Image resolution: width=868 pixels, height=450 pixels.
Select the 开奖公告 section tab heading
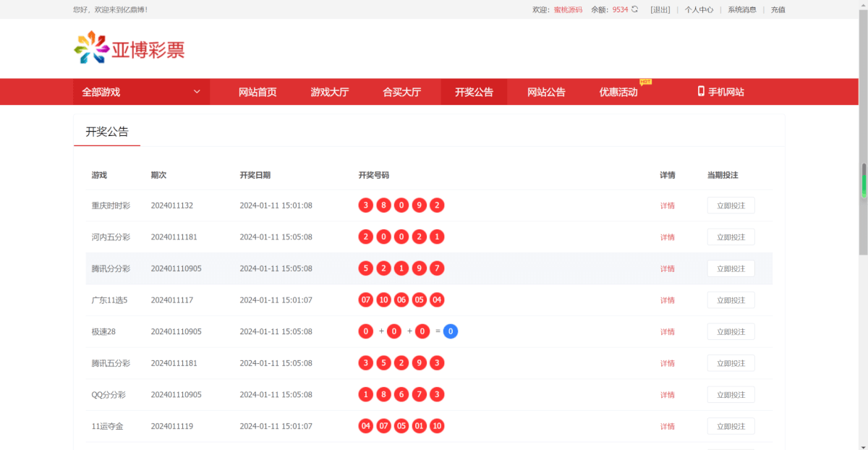[107, 132]
